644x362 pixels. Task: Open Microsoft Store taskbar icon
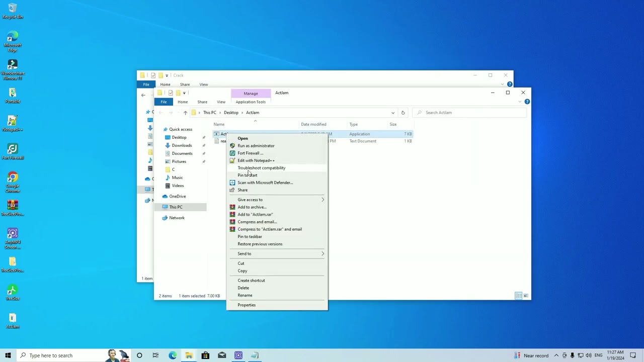pos(205,355)
